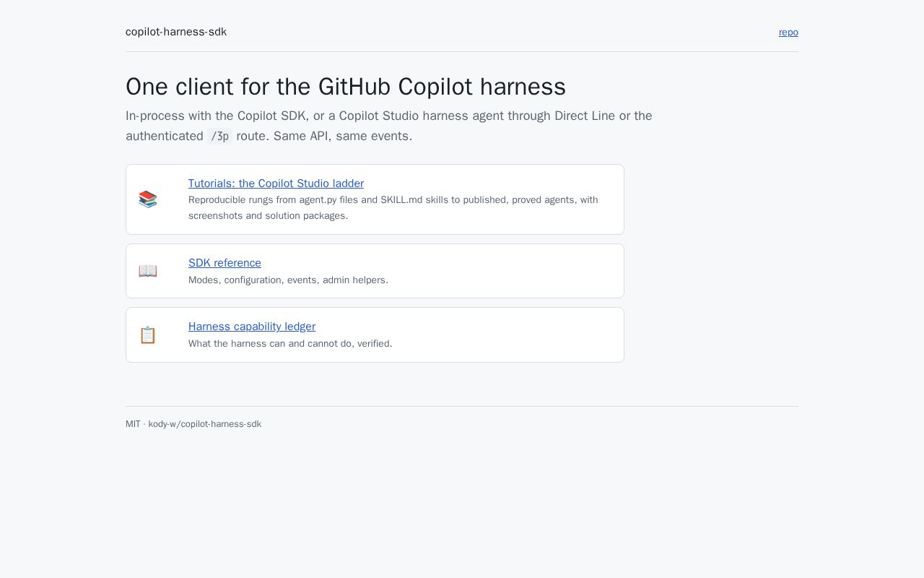
Task: Click the copilot-harness-sdk site title
Action: (176, 32)
